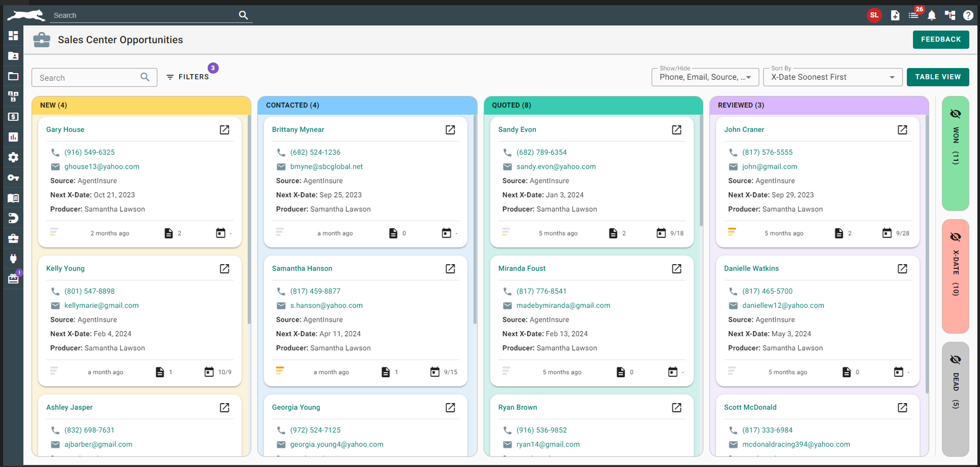Unhide the DEAD column
Viewport: 980px width, 467px height.
[x=955, y=360]
